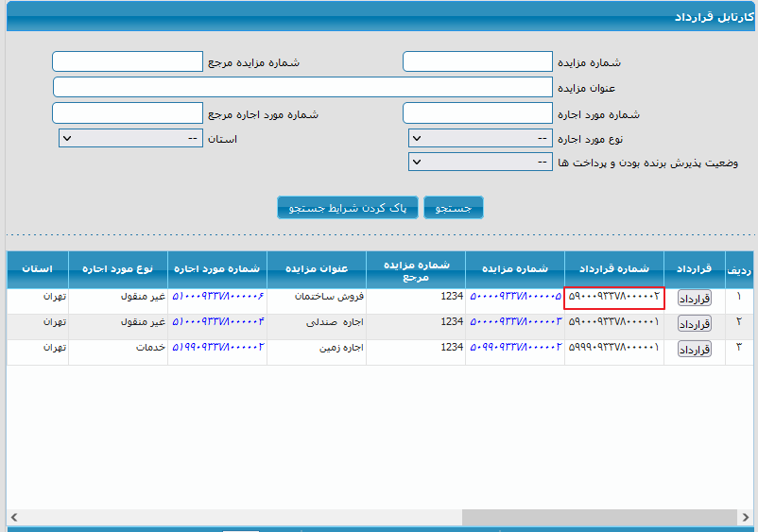Viewport: 758px width, 532px height.
Task: Open the نوع مورد اجاره dropdown
Action: [x=480, y=139]
